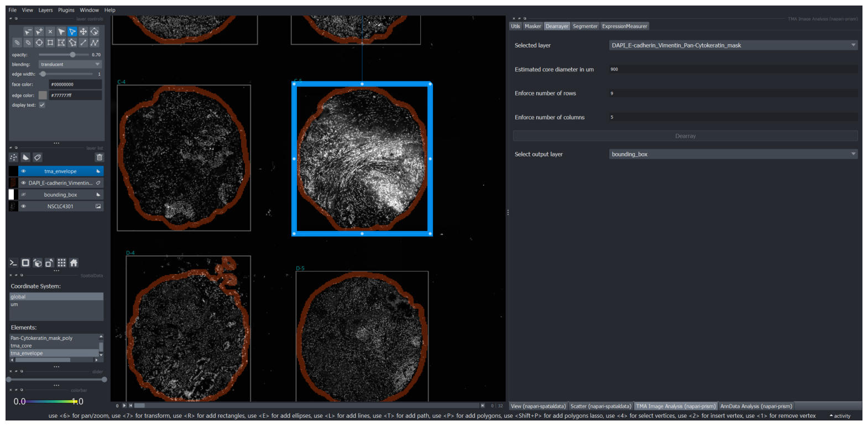The width and height of the screenshot is (868, 426).
Task: Select the remove vertex tool
Action: click(x=28, y=31)
